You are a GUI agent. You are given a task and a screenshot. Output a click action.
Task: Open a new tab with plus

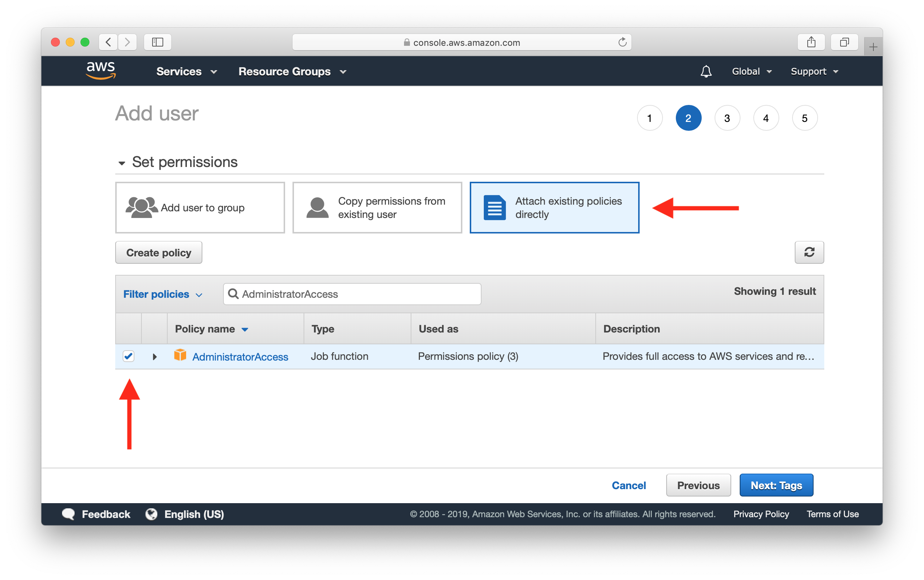point(873,47)
